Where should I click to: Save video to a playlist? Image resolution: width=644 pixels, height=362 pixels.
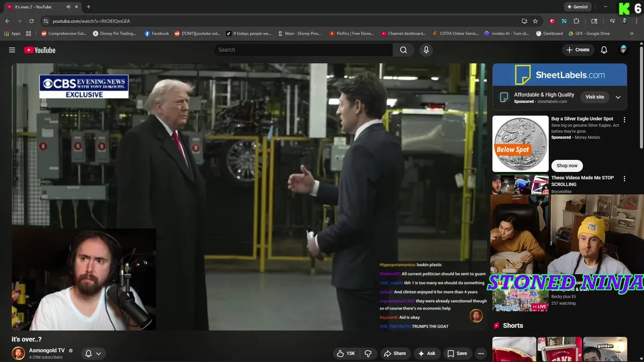[x=457, y=353]
